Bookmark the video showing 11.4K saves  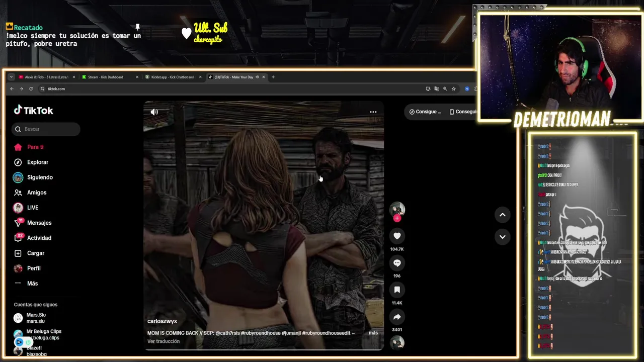point(397,290)
